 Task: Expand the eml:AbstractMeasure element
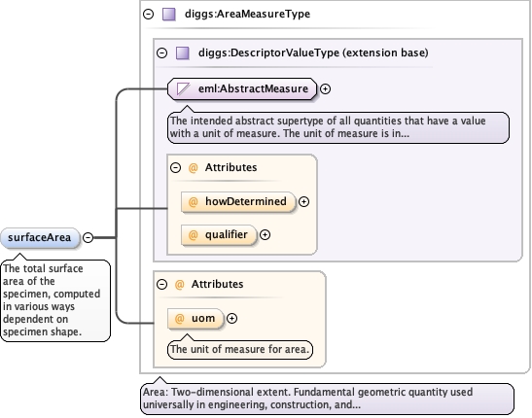coord(325,88)
